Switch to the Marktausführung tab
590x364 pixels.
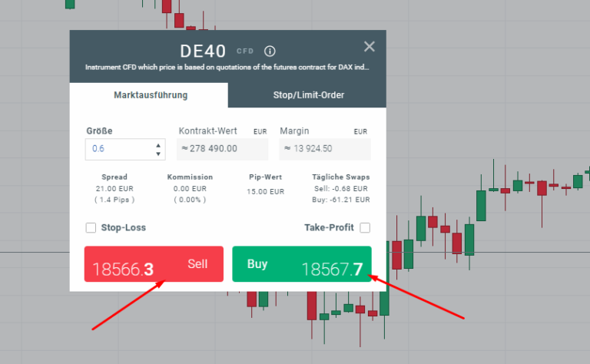[151, 95]
